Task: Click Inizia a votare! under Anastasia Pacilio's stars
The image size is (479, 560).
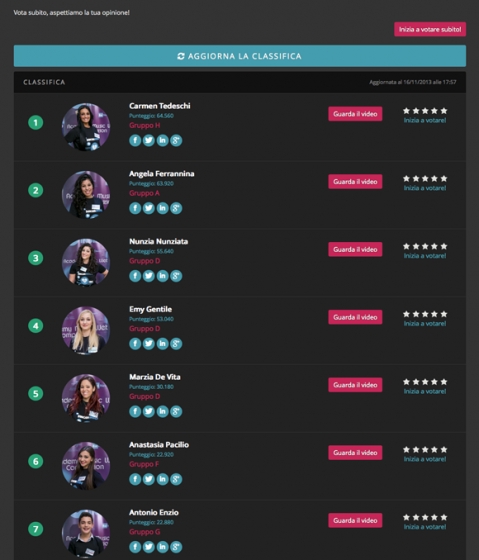Action: 425,459
